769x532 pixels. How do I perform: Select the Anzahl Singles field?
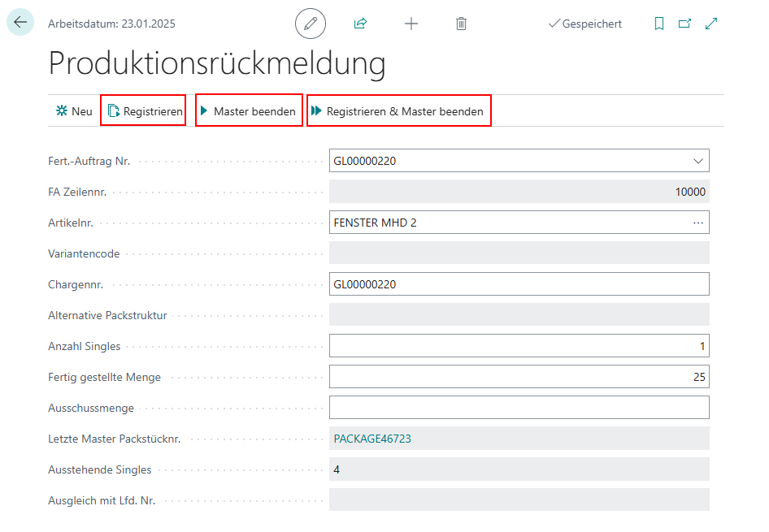(x=519, y=346)
